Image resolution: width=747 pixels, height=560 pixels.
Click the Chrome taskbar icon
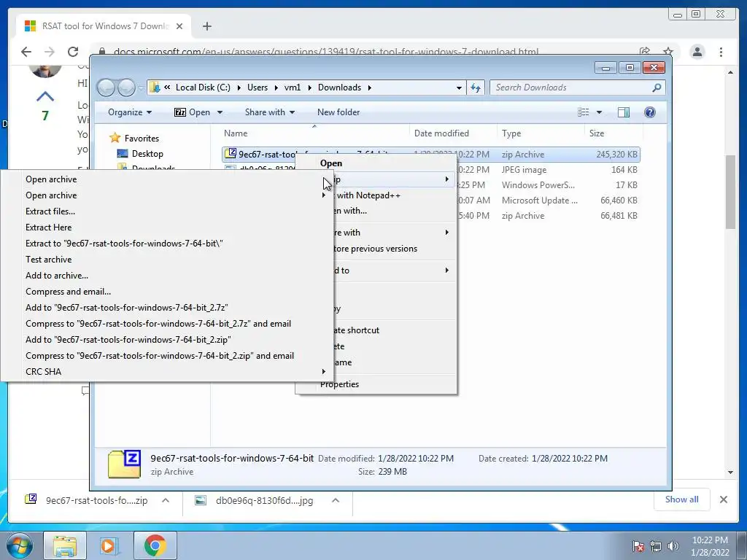[155, 545]
